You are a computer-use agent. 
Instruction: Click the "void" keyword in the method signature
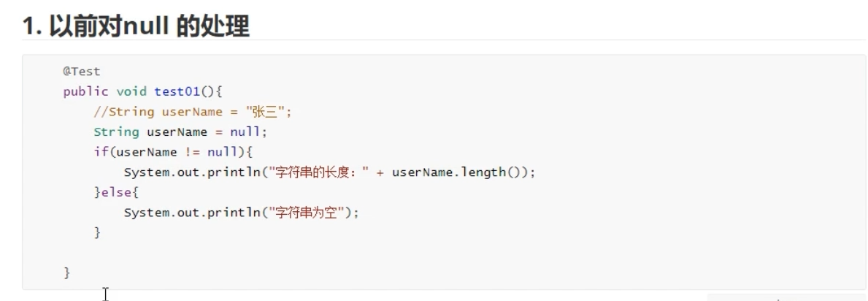tap(131, 91)
